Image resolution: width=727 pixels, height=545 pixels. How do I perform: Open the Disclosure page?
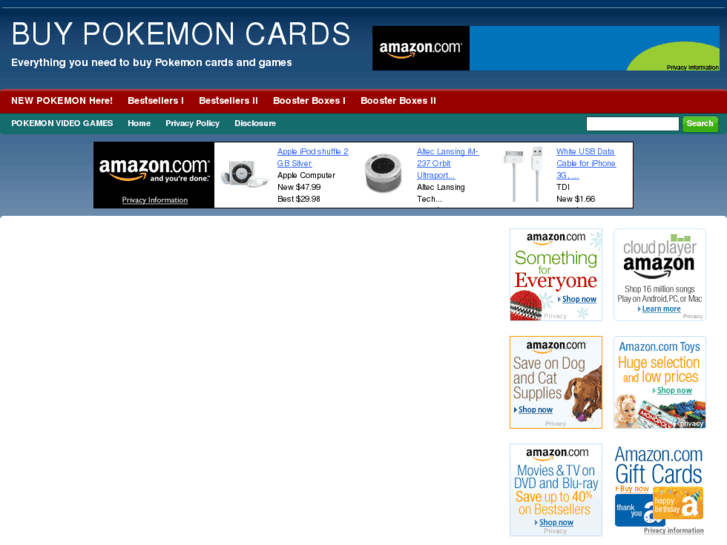pyautogui.click(x=255, y=123)
